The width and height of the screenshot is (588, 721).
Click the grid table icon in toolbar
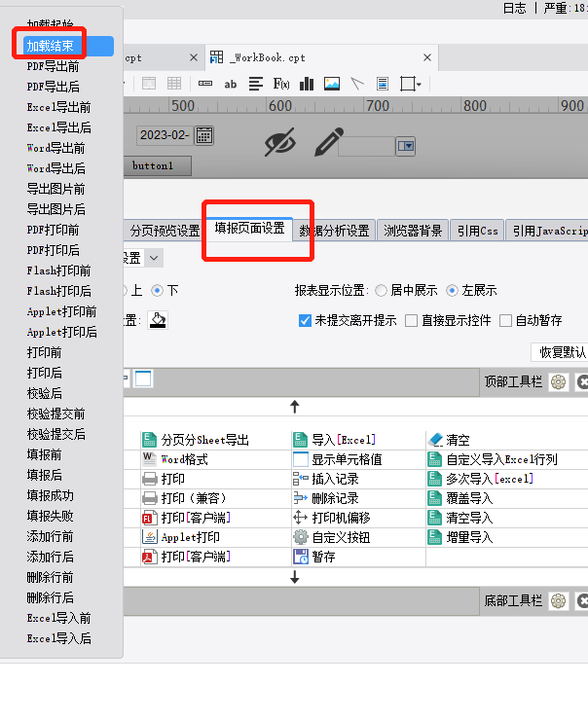pos(174,84)
